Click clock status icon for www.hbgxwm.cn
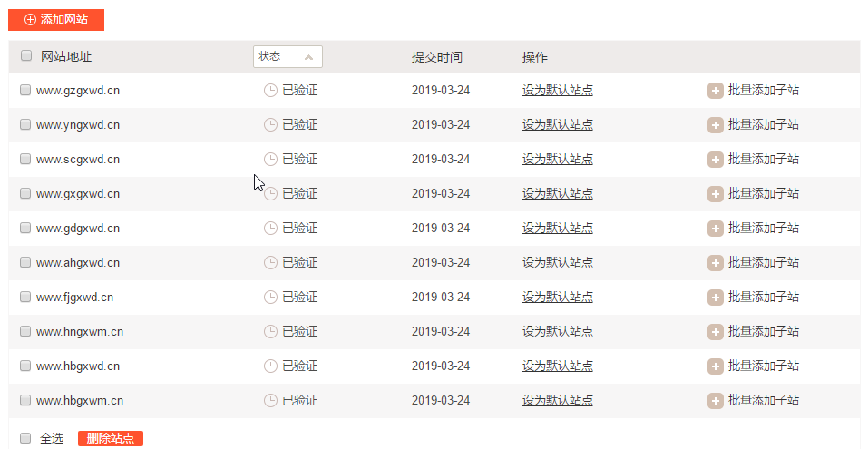 click(270, 400)
